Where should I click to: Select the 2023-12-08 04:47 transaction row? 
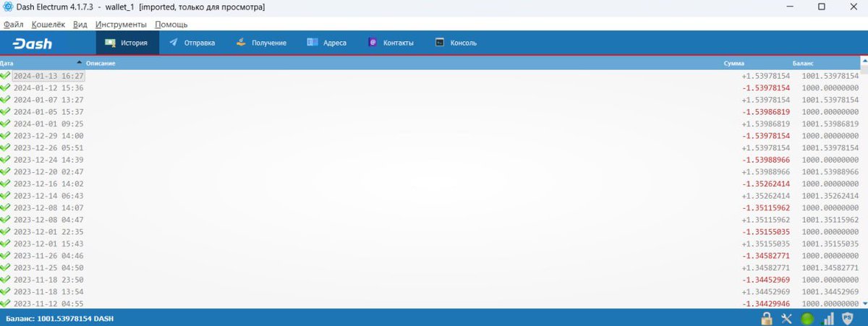(x=430, y=219)
